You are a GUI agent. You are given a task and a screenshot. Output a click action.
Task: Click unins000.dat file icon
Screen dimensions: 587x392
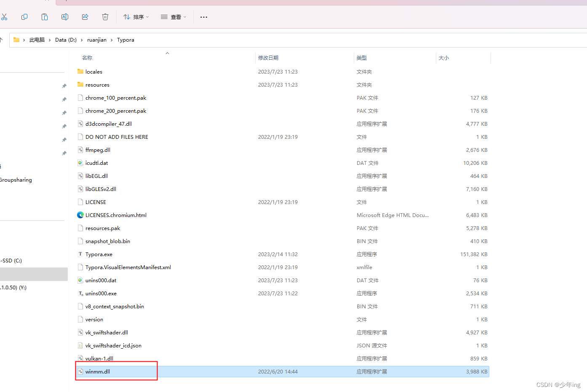point(80,280)
